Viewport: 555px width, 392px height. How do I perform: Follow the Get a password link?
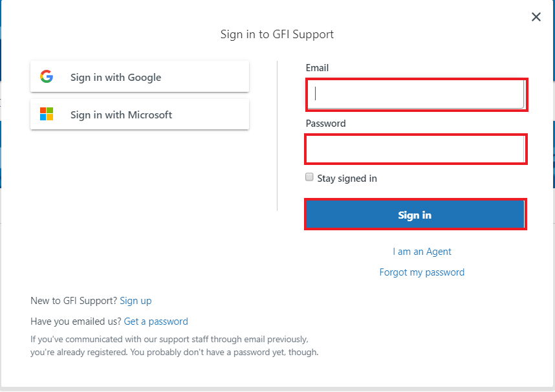pos(156,321)
